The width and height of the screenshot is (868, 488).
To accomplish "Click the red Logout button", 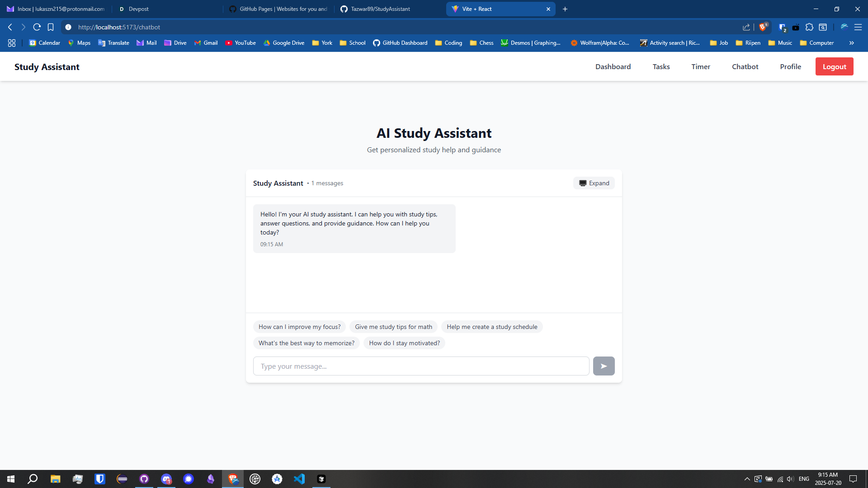I will click(x=834, y=66).
